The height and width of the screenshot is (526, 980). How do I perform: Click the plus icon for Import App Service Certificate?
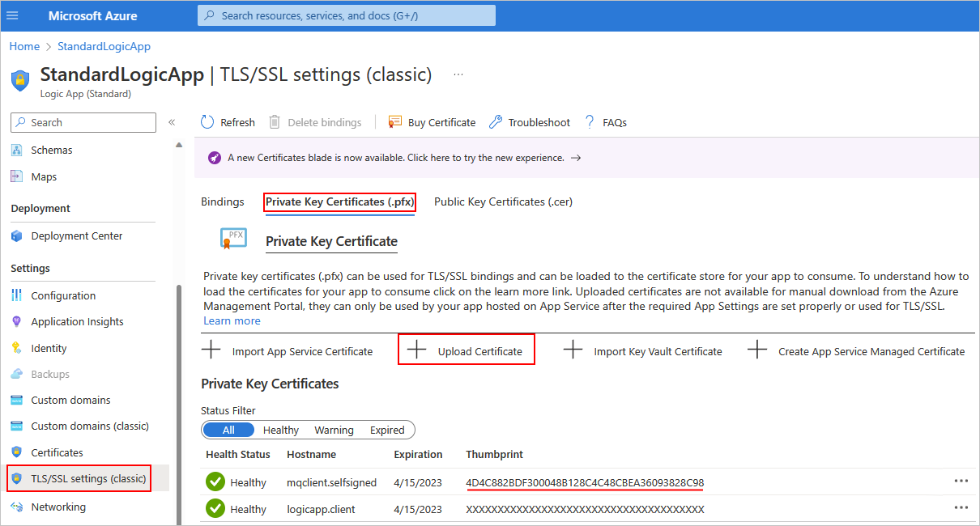pyautogui.click(x=211, y=350)
